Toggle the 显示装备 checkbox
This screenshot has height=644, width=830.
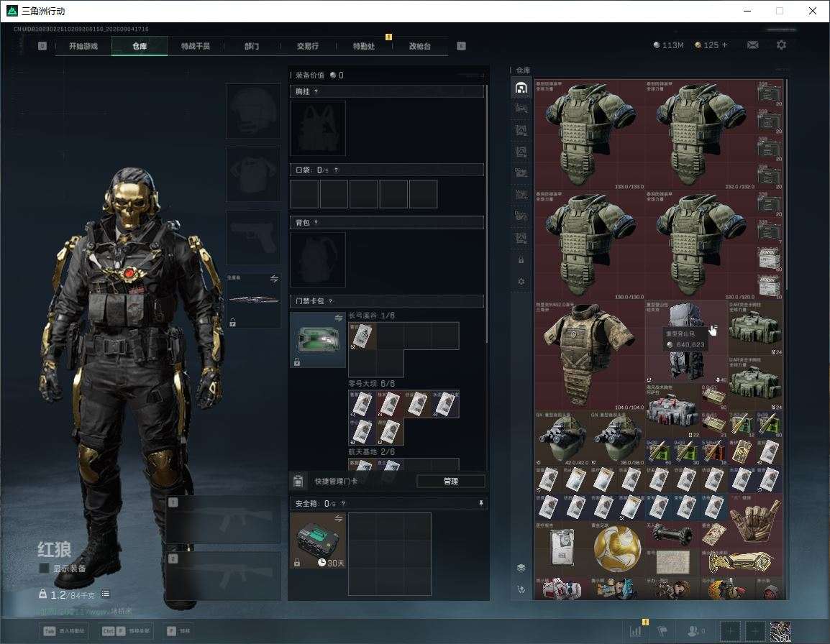click(45, 568)
